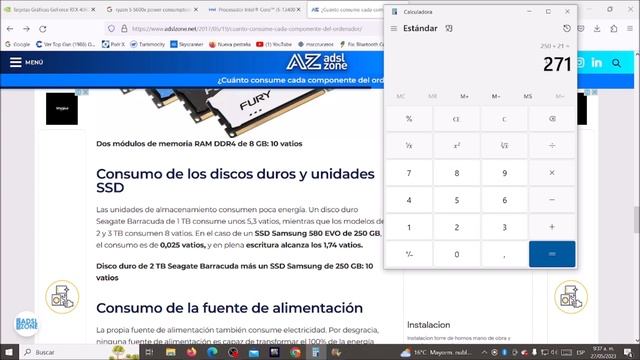This screenshot has height=360, width=640.
Task: Switch to the GeForce RTX browser tab
Action: pyautogui.click(x=50, y=9)
